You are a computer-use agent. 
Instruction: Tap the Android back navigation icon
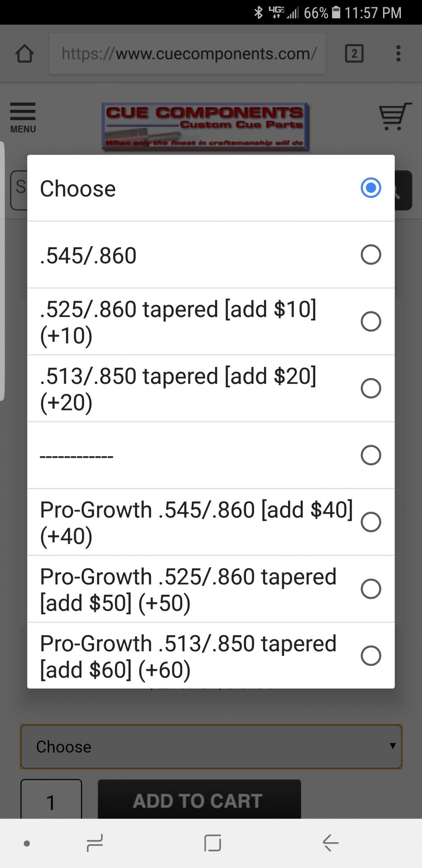tap(330, 843)
